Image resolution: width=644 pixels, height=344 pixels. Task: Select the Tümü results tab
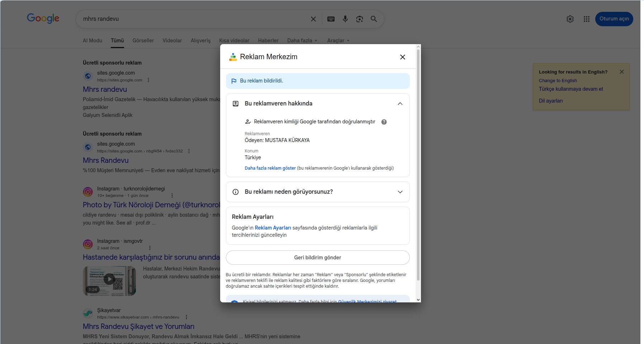click(x=117, y=41)
